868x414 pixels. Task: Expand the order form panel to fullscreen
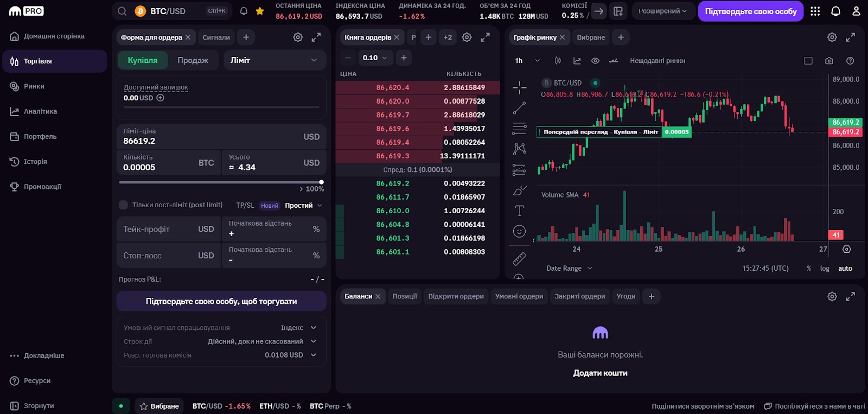click(x=316, y=37)
